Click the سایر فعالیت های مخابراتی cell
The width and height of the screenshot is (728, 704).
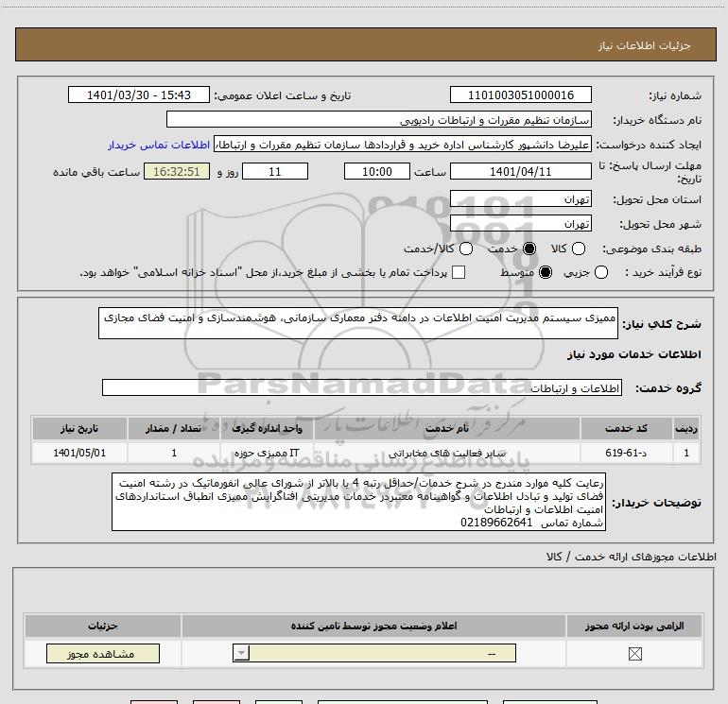446,453
